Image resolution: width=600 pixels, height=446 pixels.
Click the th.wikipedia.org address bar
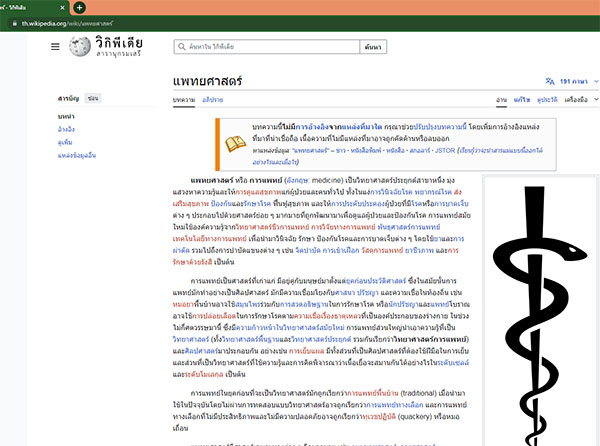[67, 23]
